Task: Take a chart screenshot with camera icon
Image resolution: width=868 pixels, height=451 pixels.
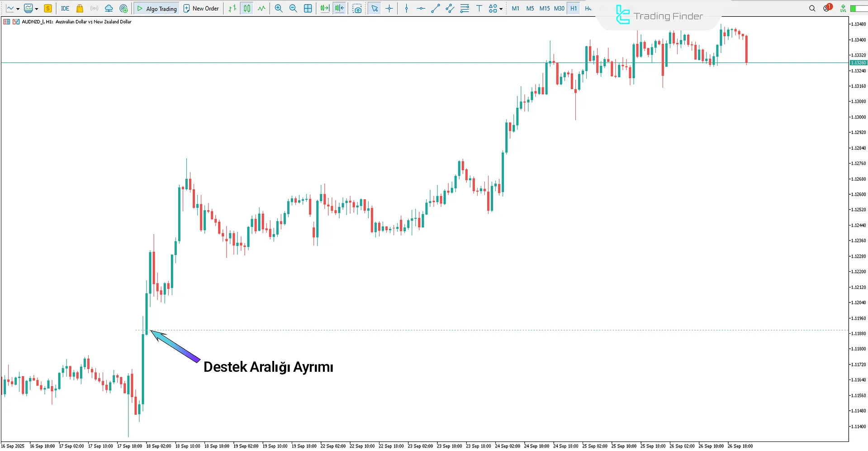Action: click(357, 9)
